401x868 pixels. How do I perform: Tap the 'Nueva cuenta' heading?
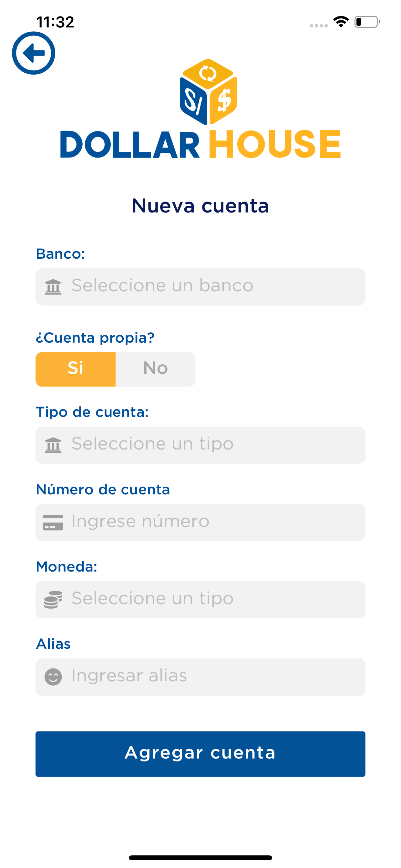click(x=200, y=206)
